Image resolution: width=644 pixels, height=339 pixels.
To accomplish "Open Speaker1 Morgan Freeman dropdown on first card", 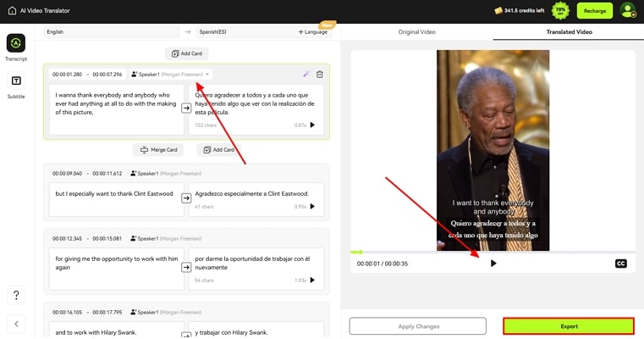I will tap(170, 75).
